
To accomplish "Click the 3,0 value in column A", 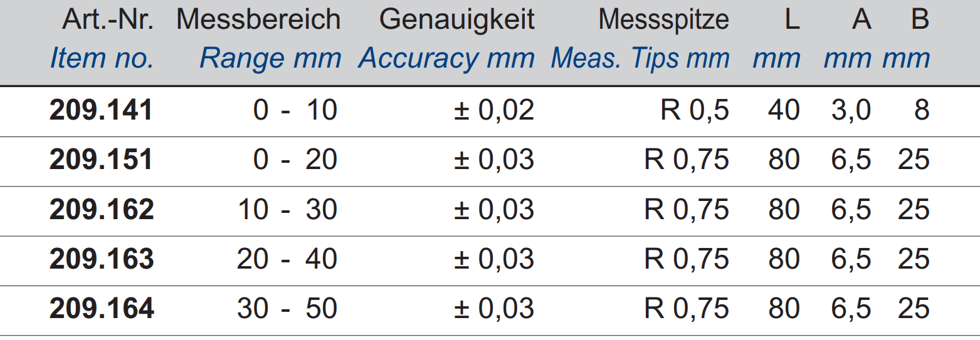I will (x=851, y=110).
